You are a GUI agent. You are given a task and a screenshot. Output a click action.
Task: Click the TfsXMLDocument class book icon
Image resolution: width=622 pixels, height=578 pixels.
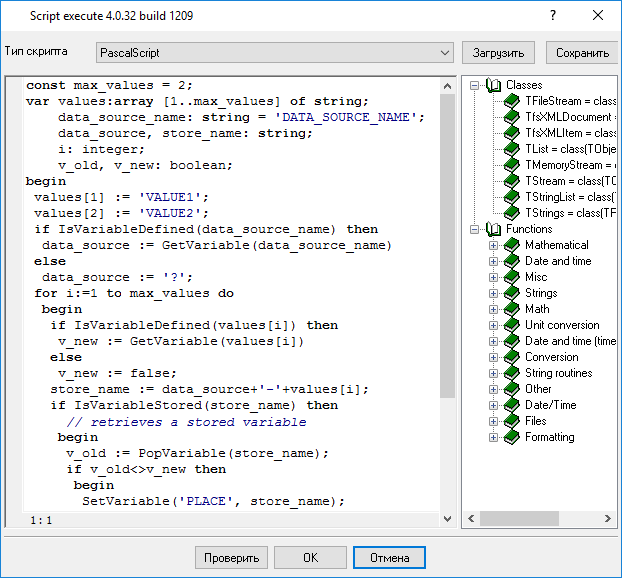pos(511,117)
